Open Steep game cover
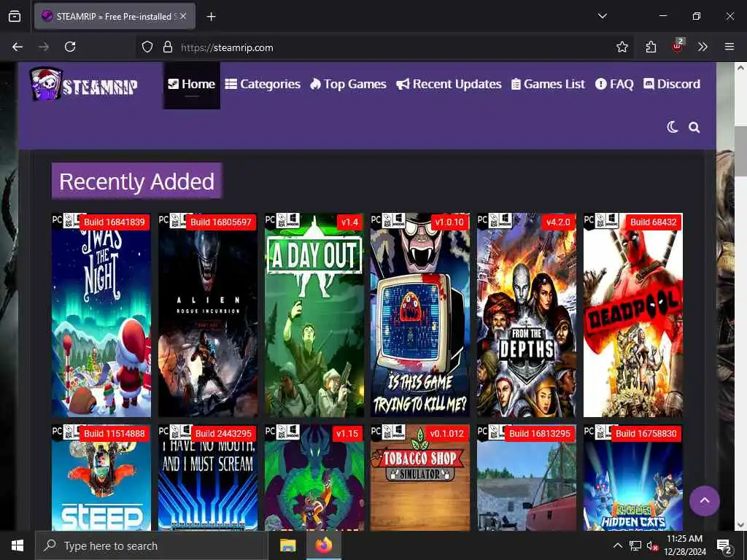 pyautogui.click(x=101, y=478)
